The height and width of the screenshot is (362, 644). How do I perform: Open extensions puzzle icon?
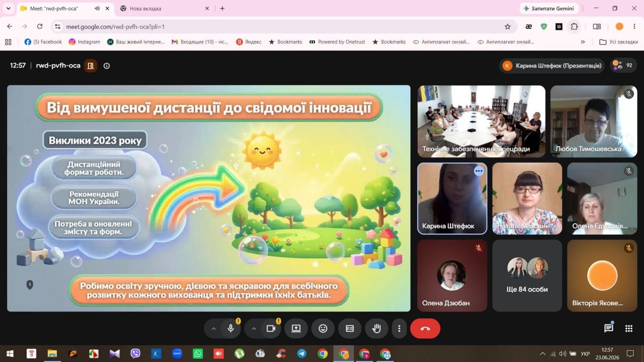[x=574, y=27]
